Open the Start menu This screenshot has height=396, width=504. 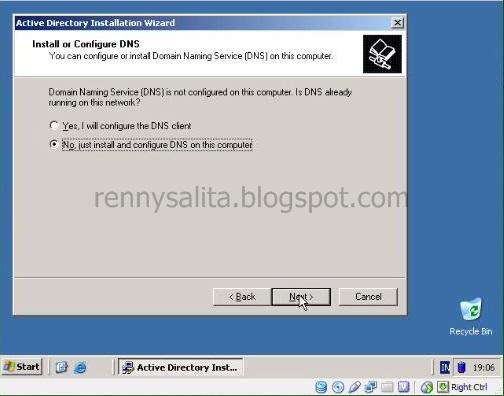click(22, 367)
